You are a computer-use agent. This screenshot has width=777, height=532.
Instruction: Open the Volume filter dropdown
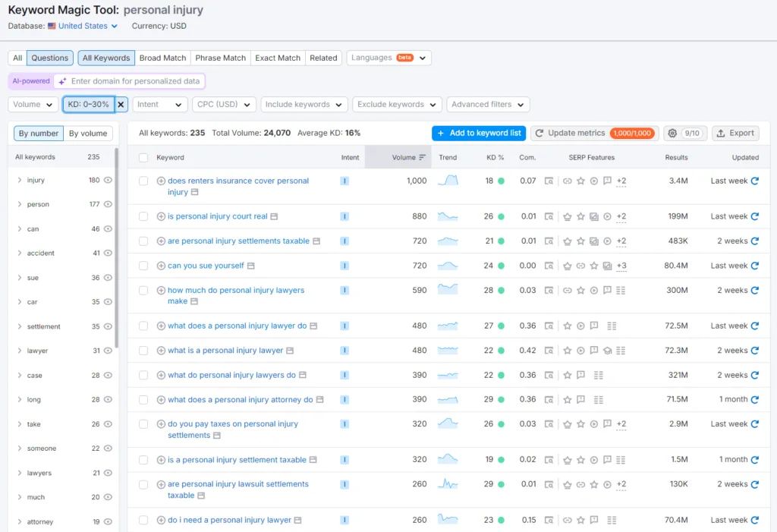click(x=33, y=105)
